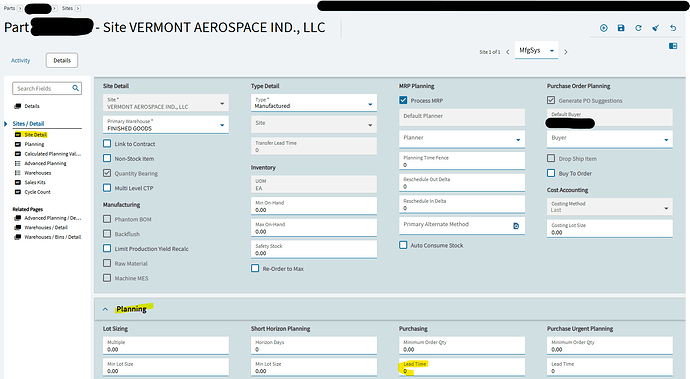Viewport: 690px width, 379px height.
Task: Click the Sites breadcrumb
Action: 67,8
